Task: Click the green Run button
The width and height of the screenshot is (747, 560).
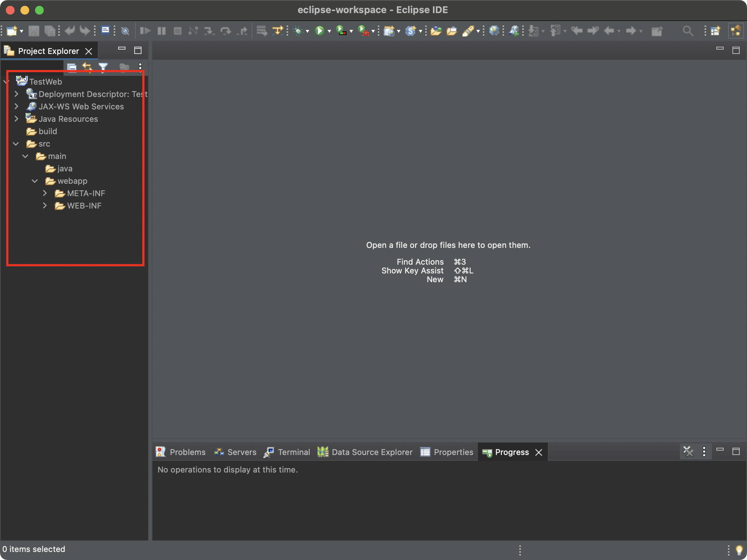Action: 320,31
